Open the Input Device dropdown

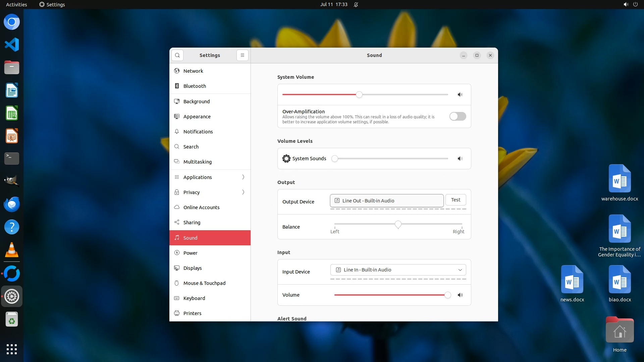click(x=398, y=270)
